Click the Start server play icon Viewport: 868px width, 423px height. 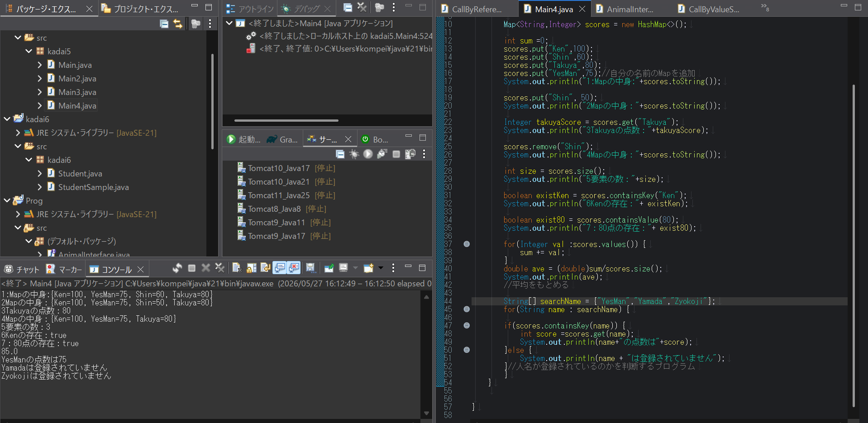pyautogui.click(x=368, y=154)
